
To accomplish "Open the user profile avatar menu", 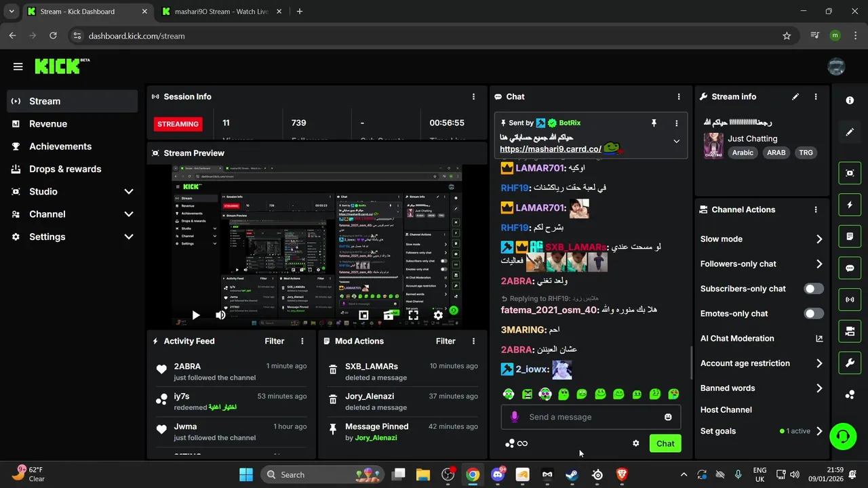I will click(x=836, y=66).
